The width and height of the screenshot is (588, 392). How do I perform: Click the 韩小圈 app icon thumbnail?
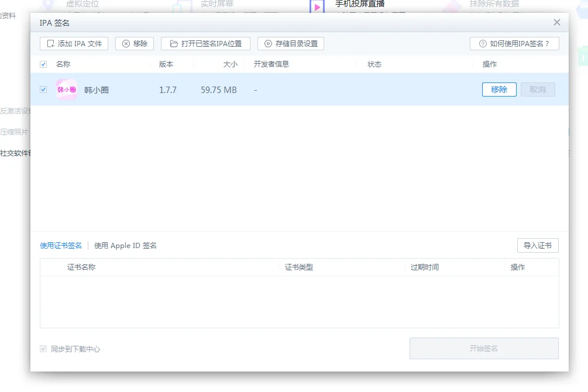[66, 90]
